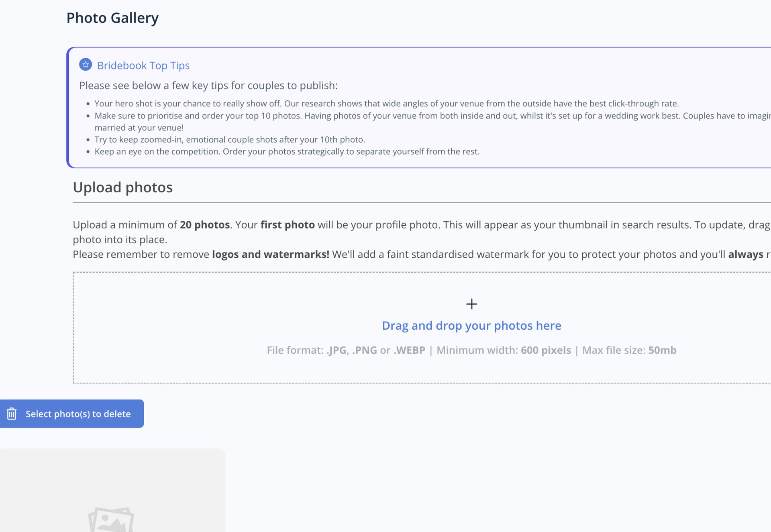771x532 pixels.
Task: Click the Photo Gallery page heading
Action: click(x=112, y=18)
